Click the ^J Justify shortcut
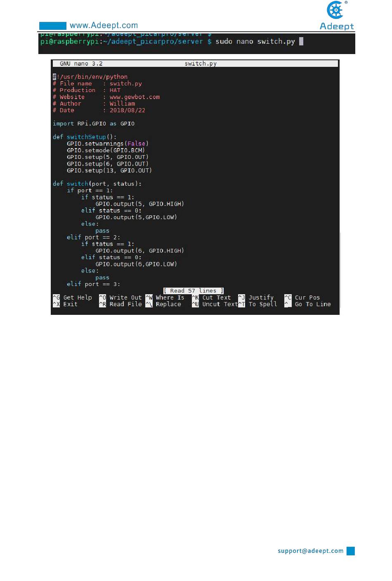This screenshot has height=581, width=392. (x=255, y=298)
